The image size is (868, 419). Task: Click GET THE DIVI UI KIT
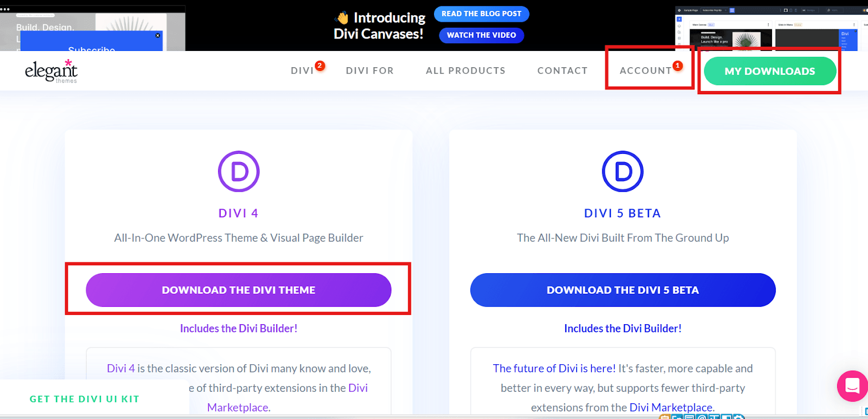pyautogui.click(x=85, y=399)
